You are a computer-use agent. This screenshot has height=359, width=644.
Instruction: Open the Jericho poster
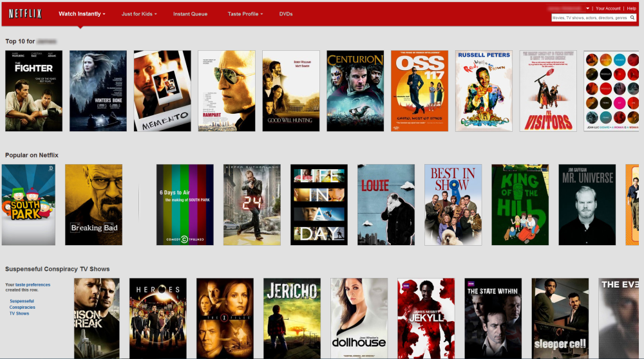point(292,318)
